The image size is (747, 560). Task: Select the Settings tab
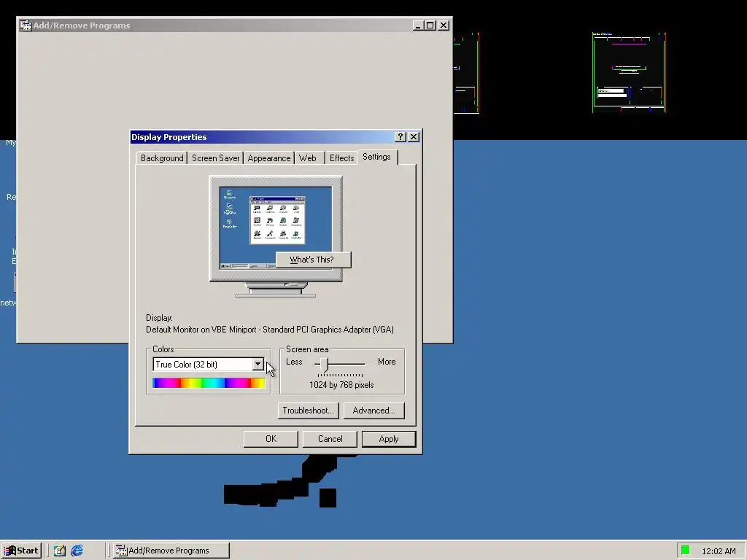coord(377,157)
